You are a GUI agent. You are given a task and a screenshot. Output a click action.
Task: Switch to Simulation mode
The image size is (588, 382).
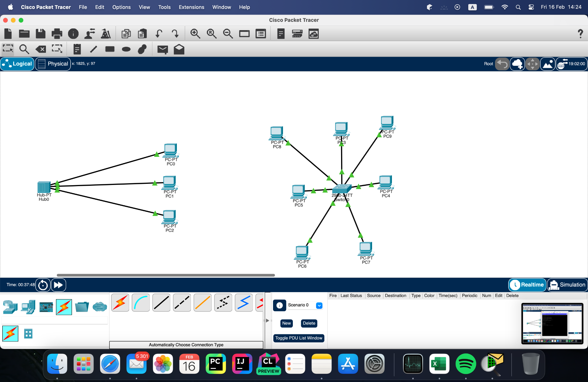click(567, 285)
